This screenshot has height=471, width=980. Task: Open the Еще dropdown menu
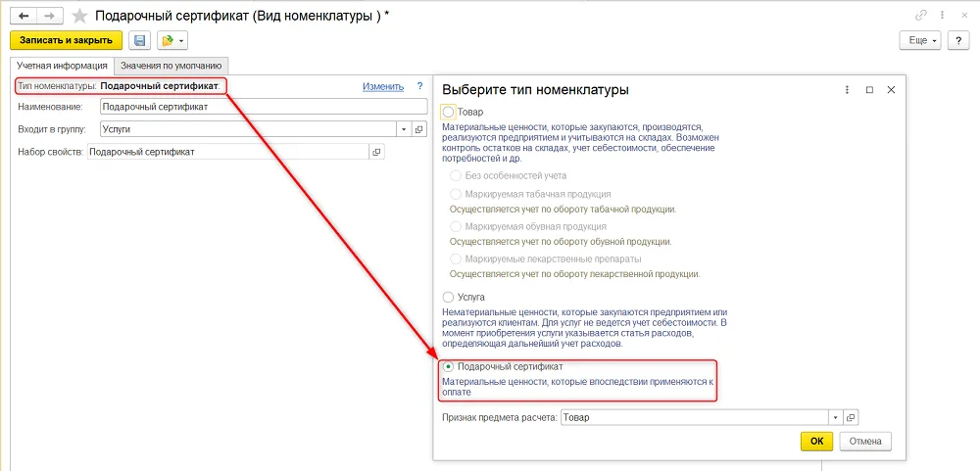[x=920, y=40]
